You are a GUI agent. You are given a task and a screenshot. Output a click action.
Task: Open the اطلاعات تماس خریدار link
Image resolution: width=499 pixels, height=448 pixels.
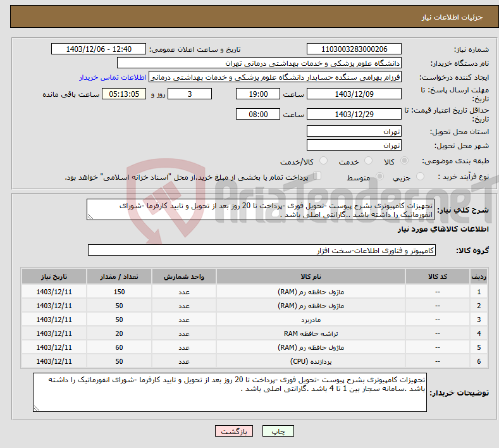tap(113, 77)
